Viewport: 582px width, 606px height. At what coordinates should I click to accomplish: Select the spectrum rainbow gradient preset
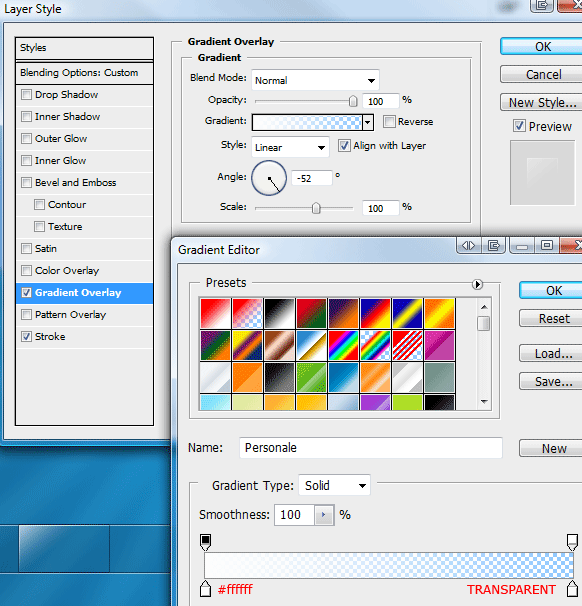point(344,345)
